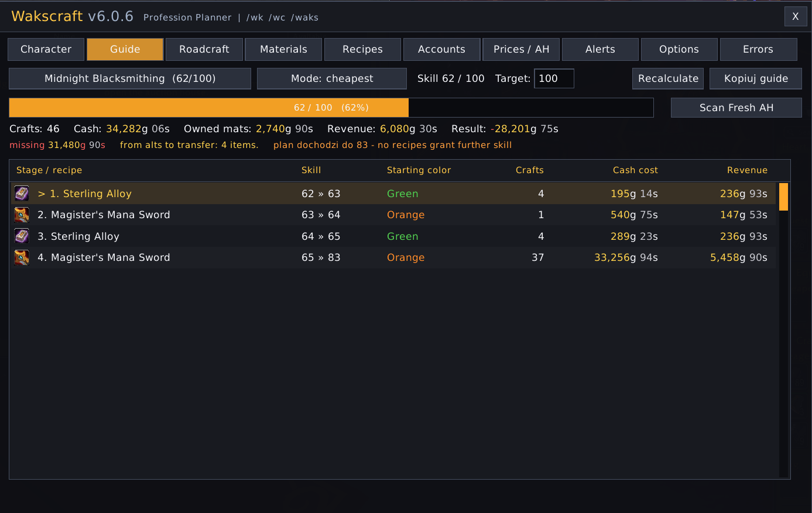Click the cash cost '33,256g 94s'

[x=626, y=257]
